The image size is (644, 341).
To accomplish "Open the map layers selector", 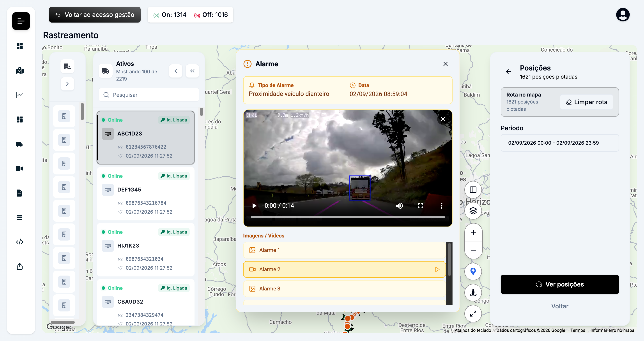I will pos(473,211).
